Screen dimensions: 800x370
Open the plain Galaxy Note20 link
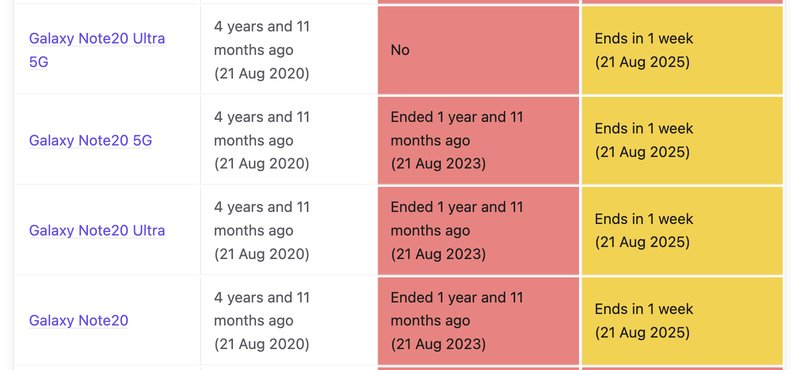pos(79,320)
